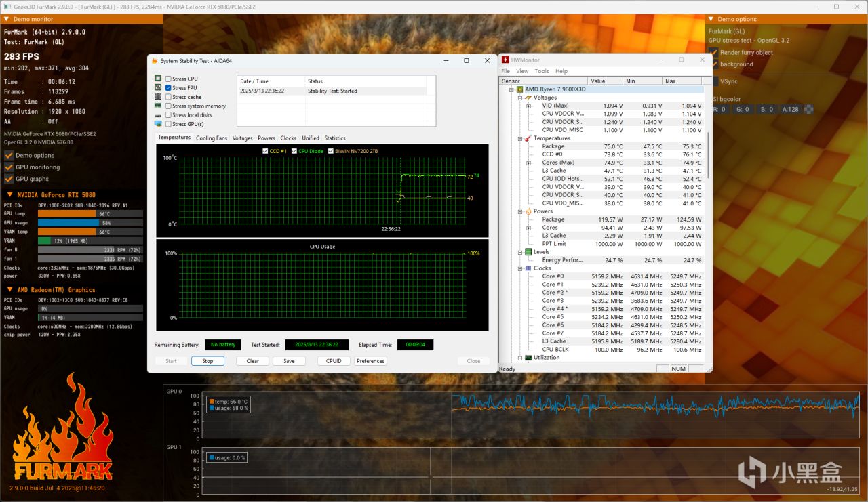Enable the Stress cache checkbox
Screen dimensions: 868x502
168,97
